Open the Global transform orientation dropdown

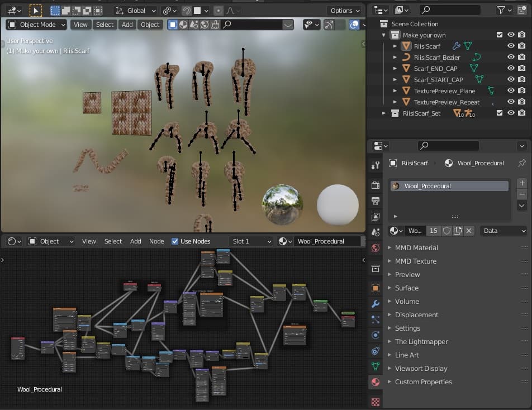click(x=136, y=11)
